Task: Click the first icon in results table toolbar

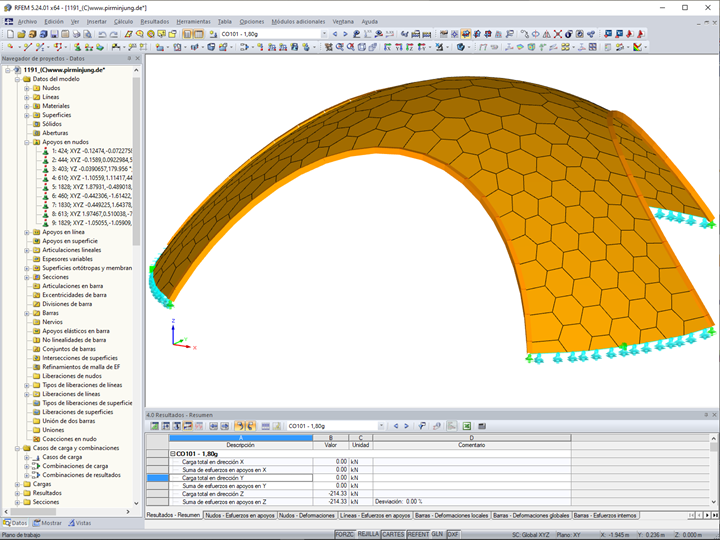Action: (x=154, y=426)
